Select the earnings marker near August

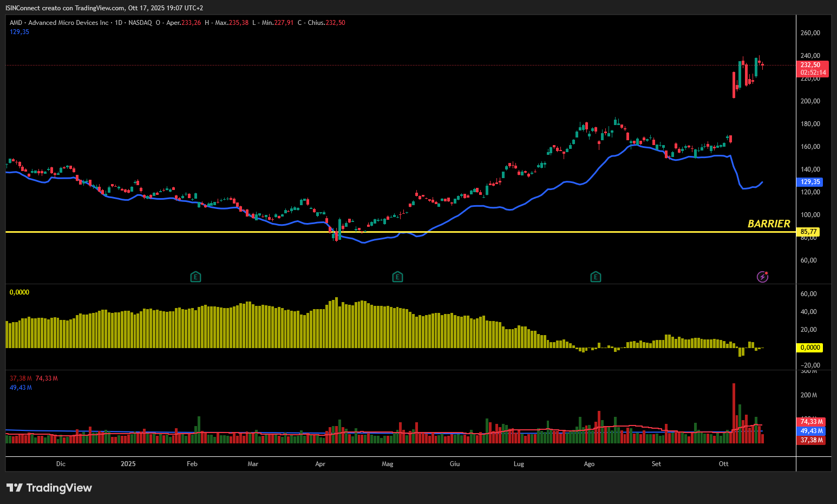pos(596,277)
